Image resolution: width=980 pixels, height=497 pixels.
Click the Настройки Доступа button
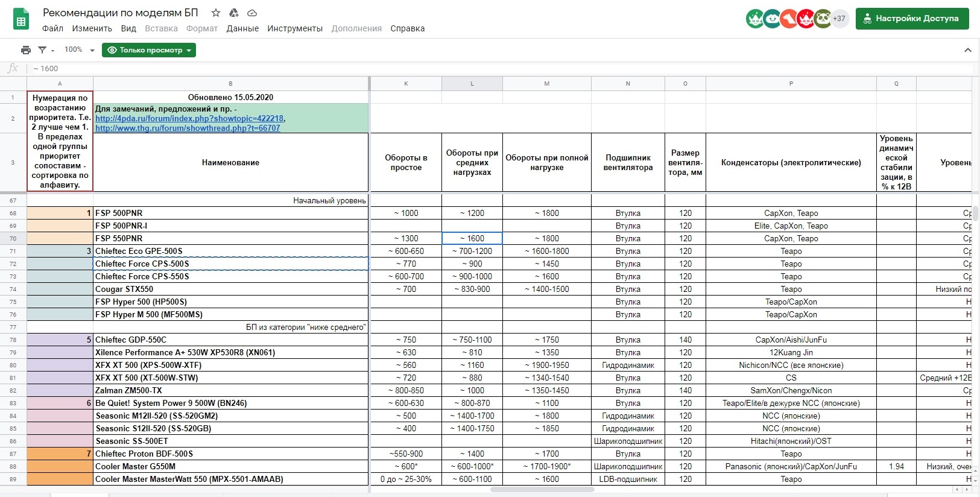912,19
